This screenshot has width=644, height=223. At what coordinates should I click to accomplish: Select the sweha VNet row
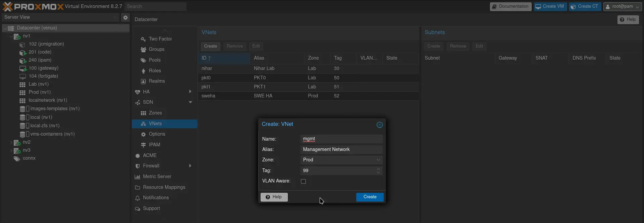(309, 96)
